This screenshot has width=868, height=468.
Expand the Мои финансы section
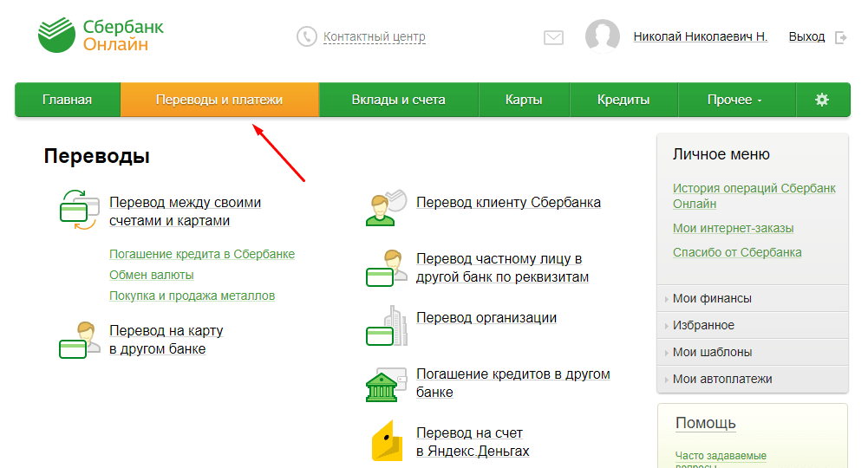(x=712, y=298)
